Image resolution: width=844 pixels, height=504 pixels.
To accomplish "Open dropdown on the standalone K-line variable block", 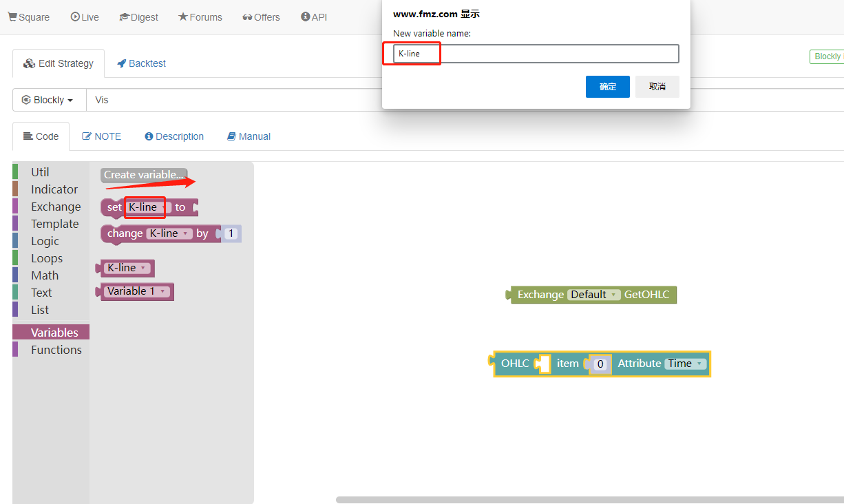I will pos(127,268).
